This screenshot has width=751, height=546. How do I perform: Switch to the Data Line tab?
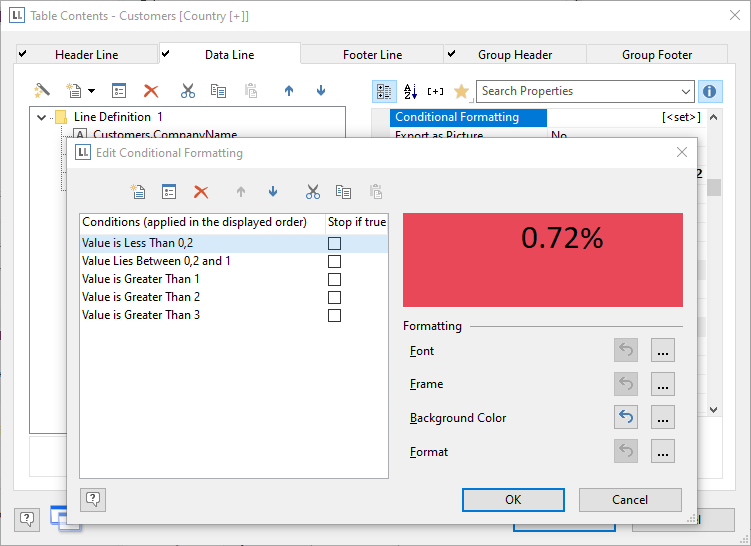(229, 55)
